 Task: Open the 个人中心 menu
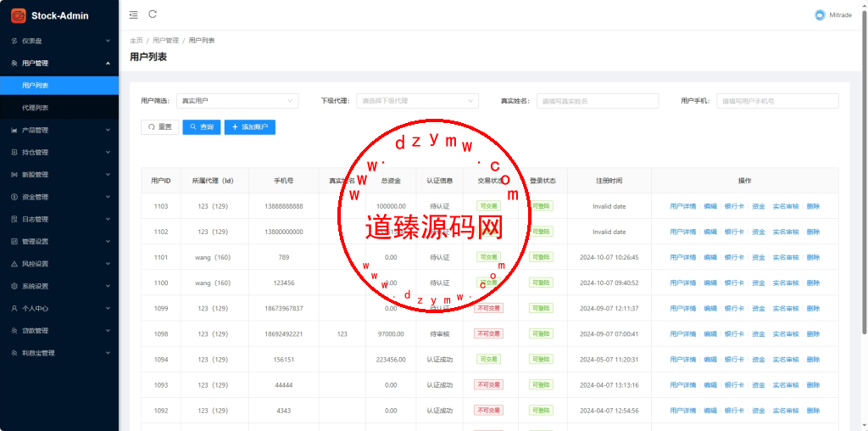[x=59, y=309]
